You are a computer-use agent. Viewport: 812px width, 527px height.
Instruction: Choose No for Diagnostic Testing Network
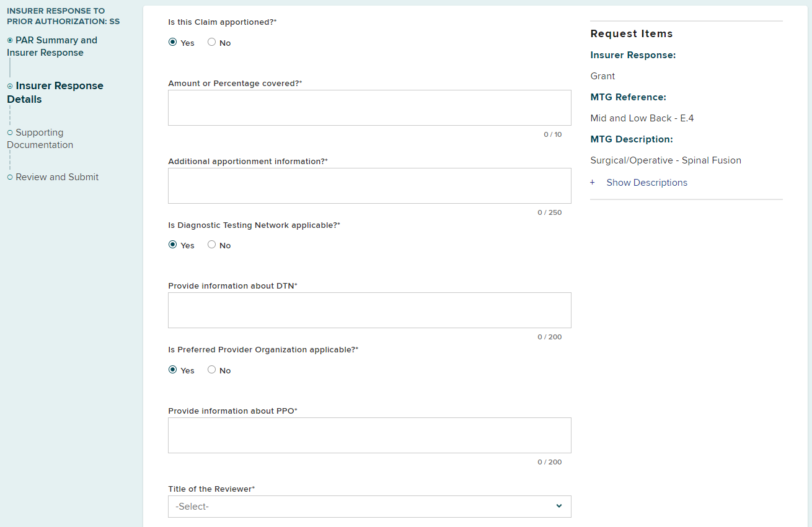[x=212, y=245]
